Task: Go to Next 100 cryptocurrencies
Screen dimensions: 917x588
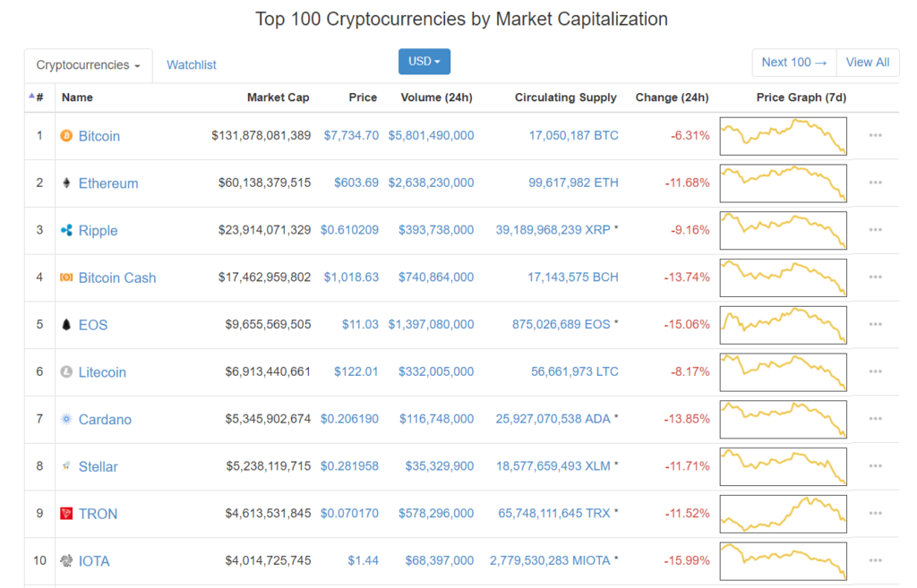Action: pyautogui.click(x=794, y=63)
